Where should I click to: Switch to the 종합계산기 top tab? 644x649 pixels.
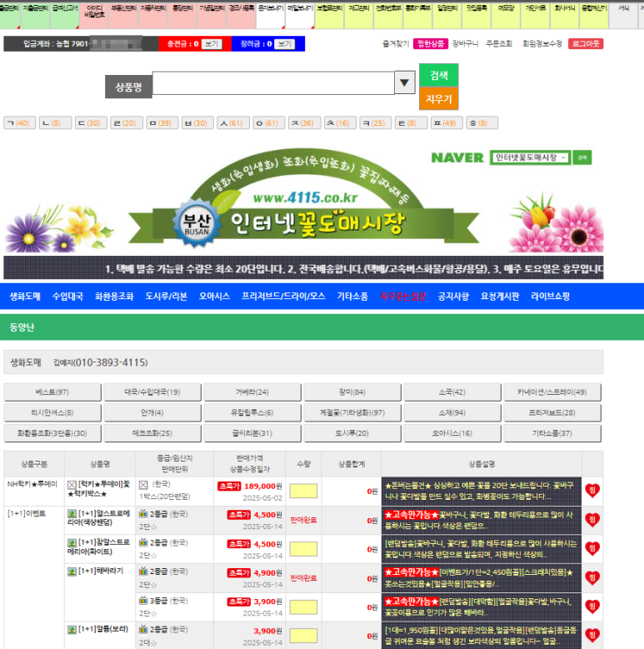point(594,16)
